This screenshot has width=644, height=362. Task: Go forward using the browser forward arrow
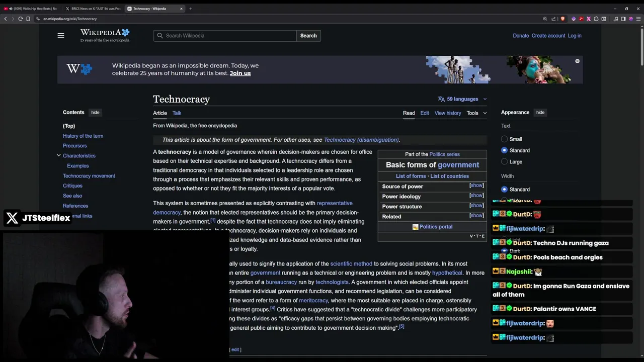pyautogui.click(x=13, y=19)
